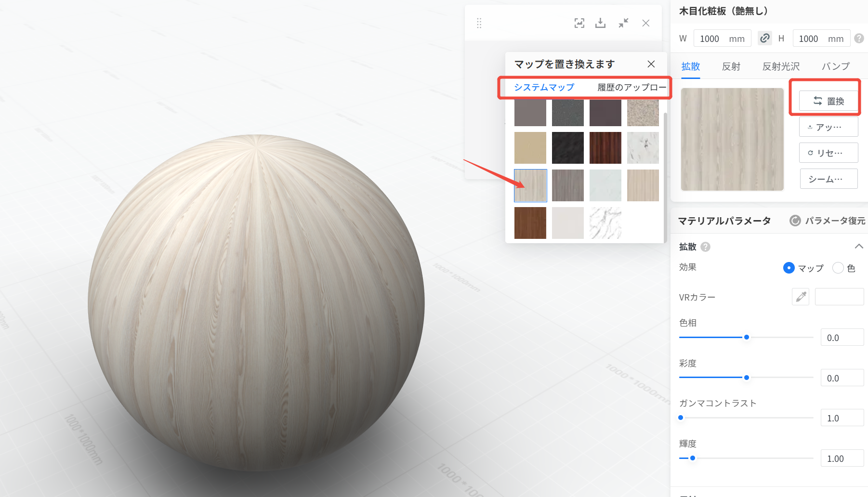Click the パラメータ復元 restore button
This screenshot has height=497, width=868.
point(828,221)
